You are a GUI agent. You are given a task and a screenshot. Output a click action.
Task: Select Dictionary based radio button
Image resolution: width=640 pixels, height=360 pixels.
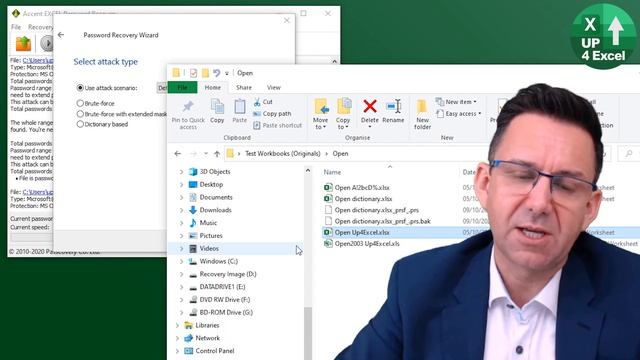point(80,124)
